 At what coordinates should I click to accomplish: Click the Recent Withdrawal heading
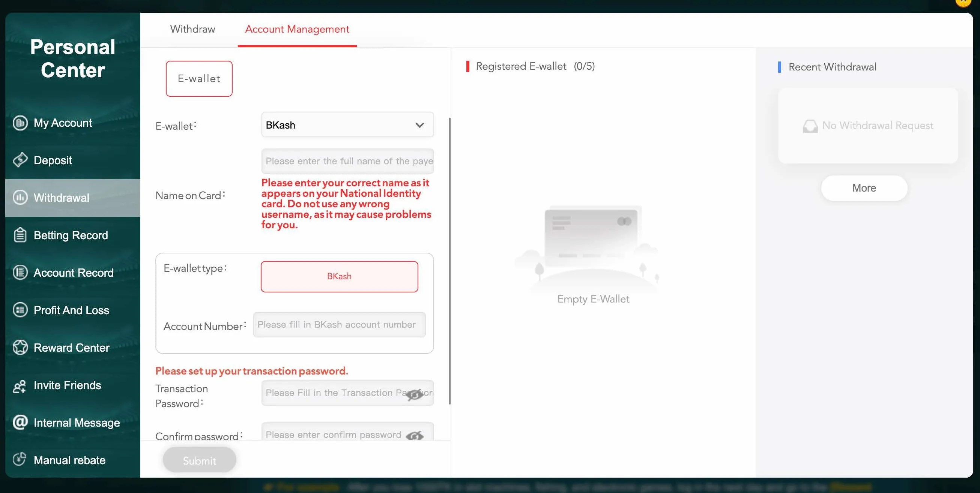[x=833, y=67]
